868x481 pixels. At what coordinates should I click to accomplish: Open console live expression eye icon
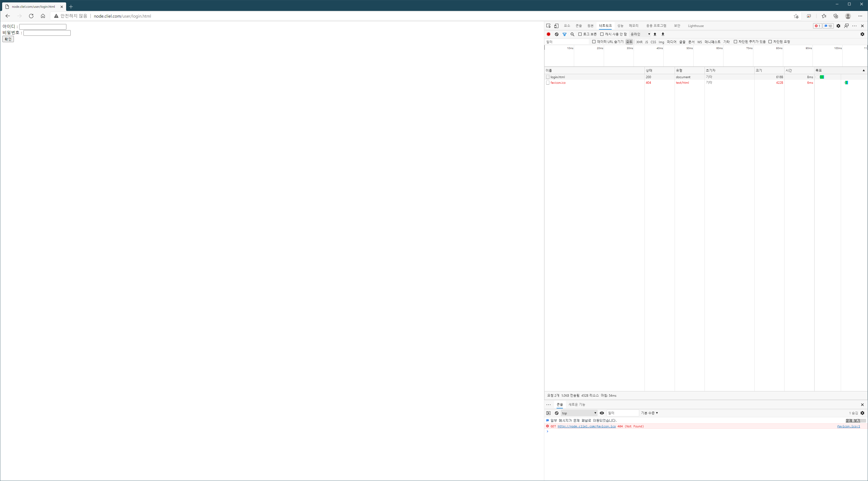coord(602,413)
